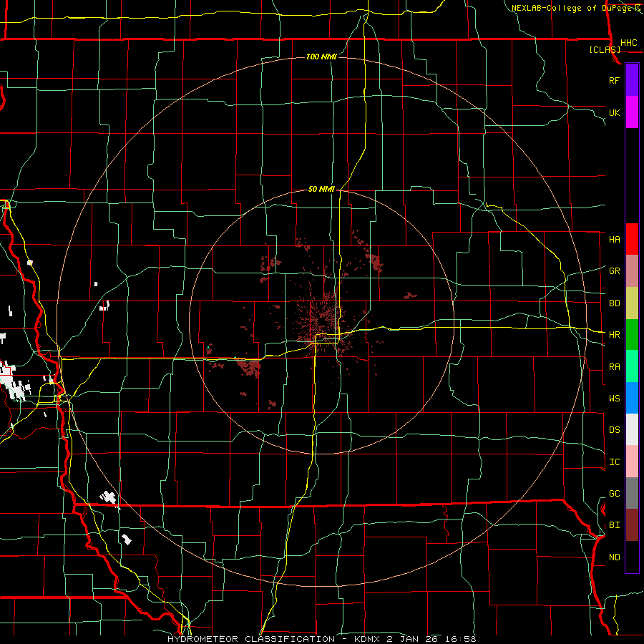
Task: Select the BI legend label
Action: tap(614, 525)
